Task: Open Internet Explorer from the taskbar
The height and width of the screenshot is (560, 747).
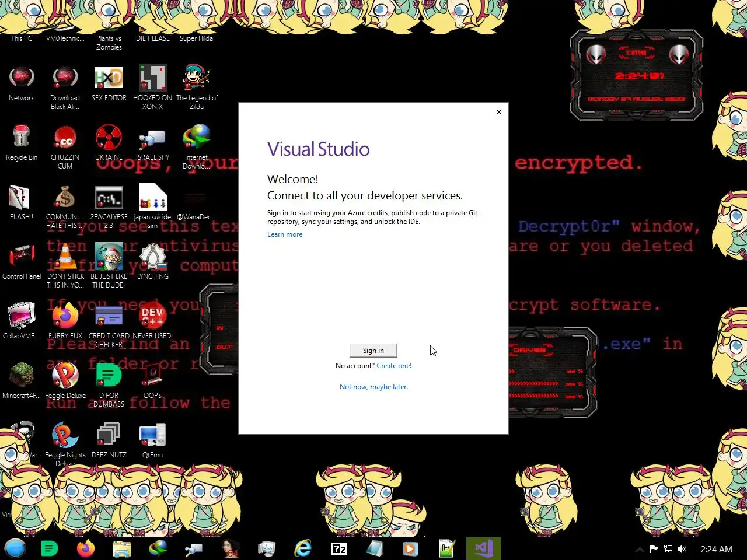Action: pos(303,548)
